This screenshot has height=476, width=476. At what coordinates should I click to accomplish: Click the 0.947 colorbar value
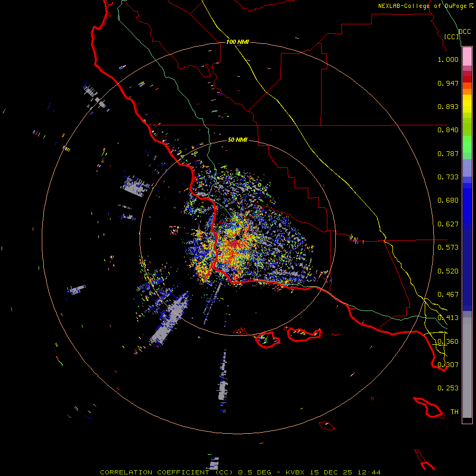click(448, 83)
